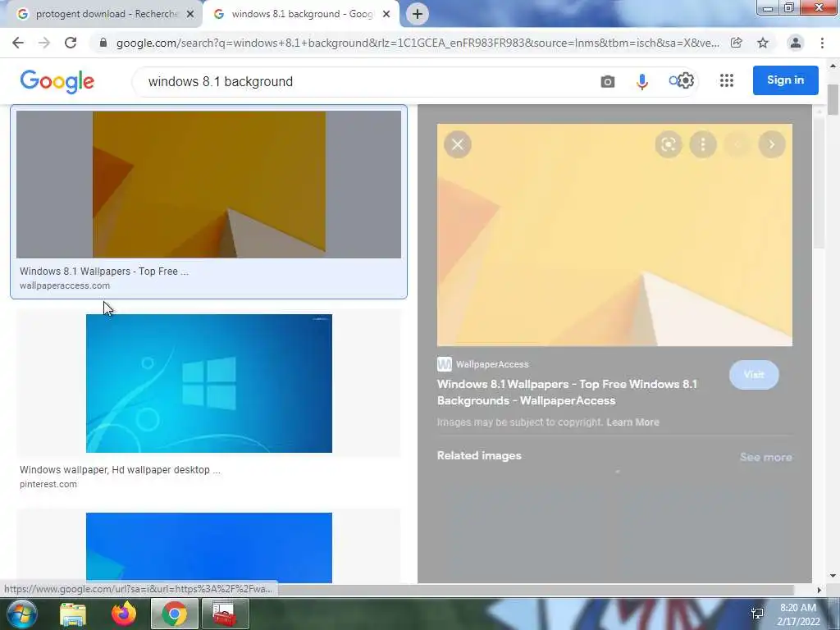The width and height of the screenshot is (840, 630).
Task: Show previous image in preview
Action: (737, 144)
